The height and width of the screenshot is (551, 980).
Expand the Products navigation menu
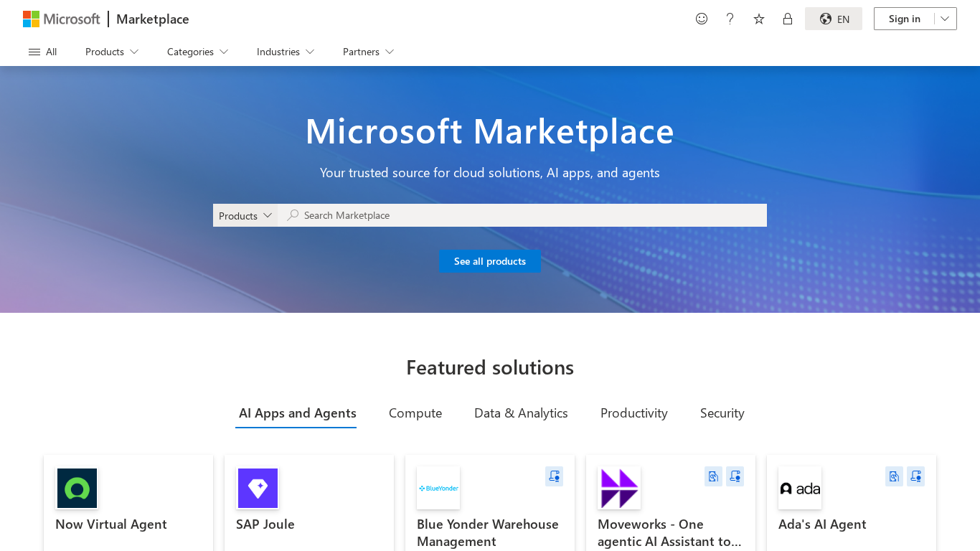point(112,52)
